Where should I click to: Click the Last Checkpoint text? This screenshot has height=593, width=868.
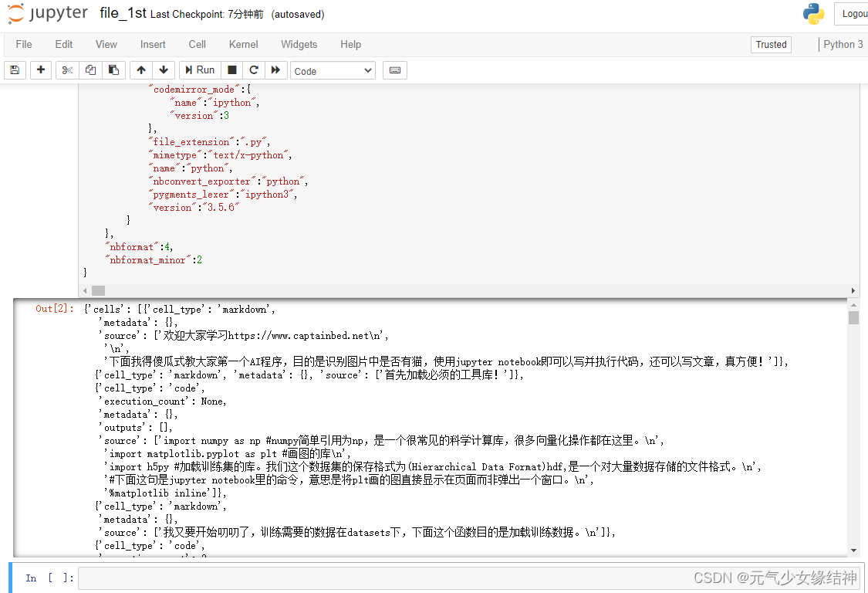[207, 15]
